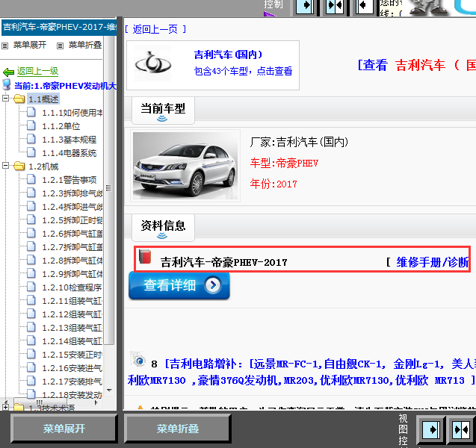The height and width of the screenshot is (448, 476).
Task: Click the 菜单展开 icon at sidebar top
Action: [4, 46]
